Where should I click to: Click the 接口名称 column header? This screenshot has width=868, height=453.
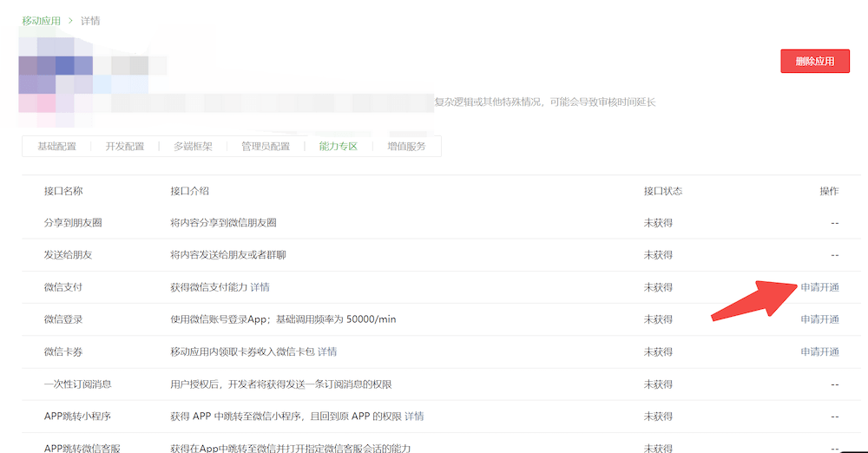(x=63, y=191)
